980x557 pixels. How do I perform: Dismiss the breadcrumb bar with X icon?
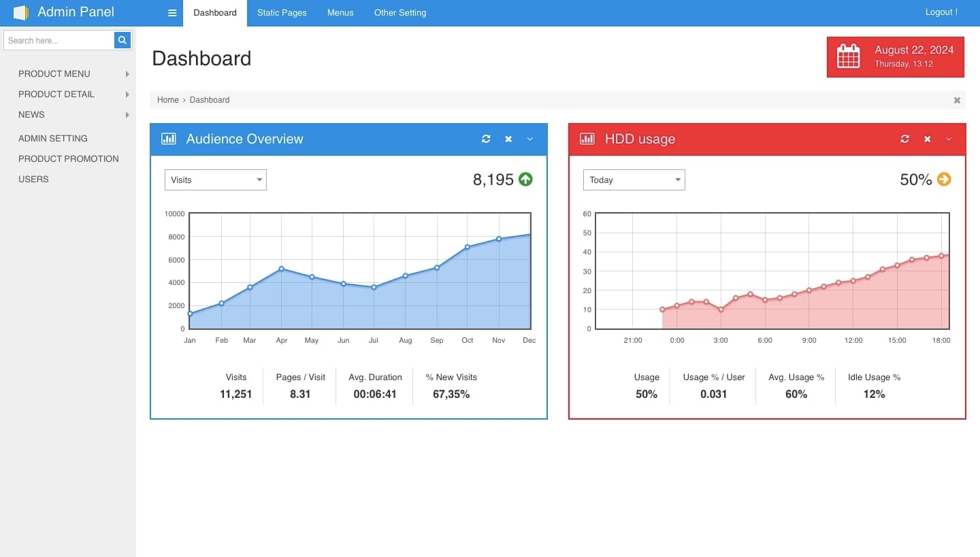(957, 100)
